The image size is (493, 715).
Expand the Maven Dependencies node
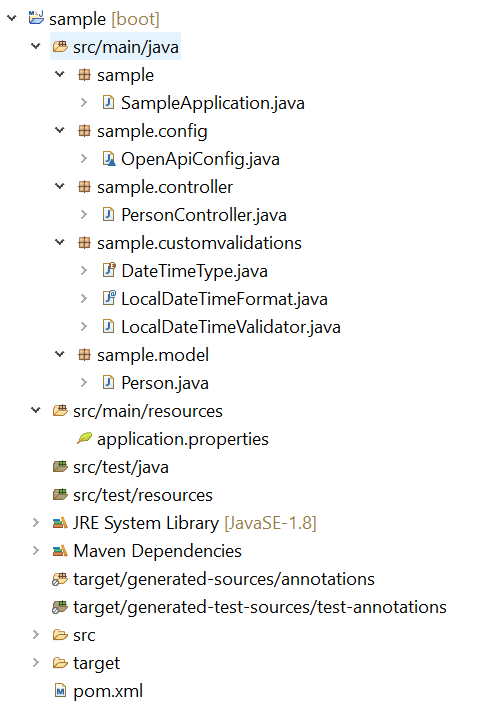tap(36, 551)
